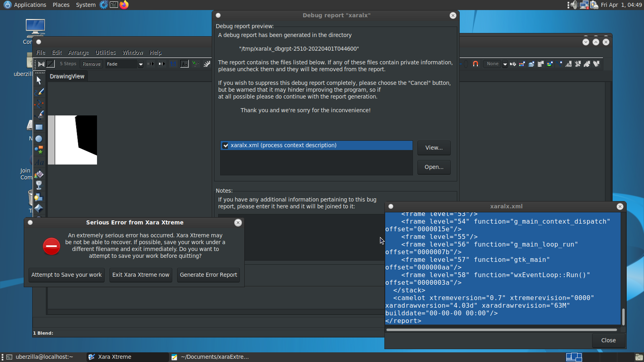The height and width of the screenshot is (362, 644).
Task: Click the 5 Steps input field
Action: [68, 64]
